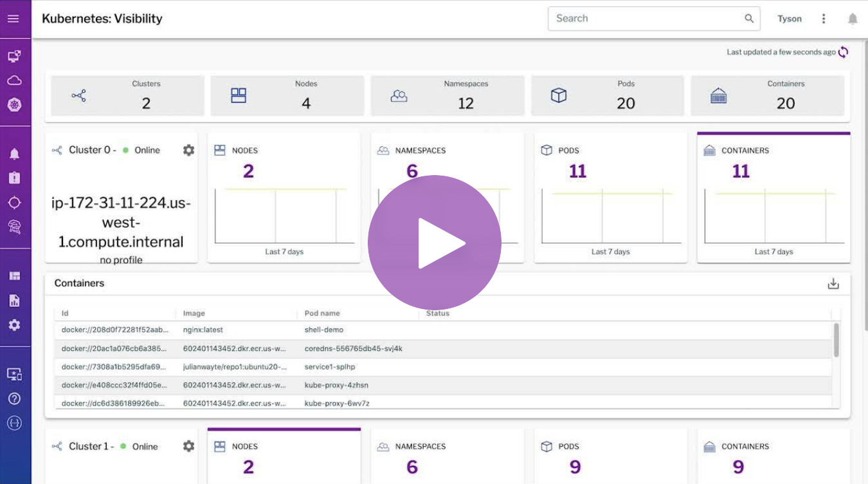Open the three-dot options menu

pyautogui.click(x=824, y=19)
